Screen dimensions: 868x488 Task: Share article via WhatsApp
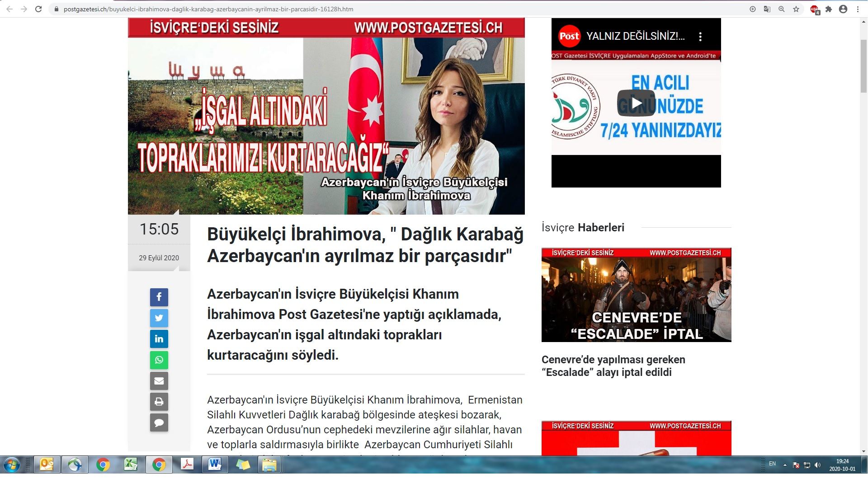(159, 360)
